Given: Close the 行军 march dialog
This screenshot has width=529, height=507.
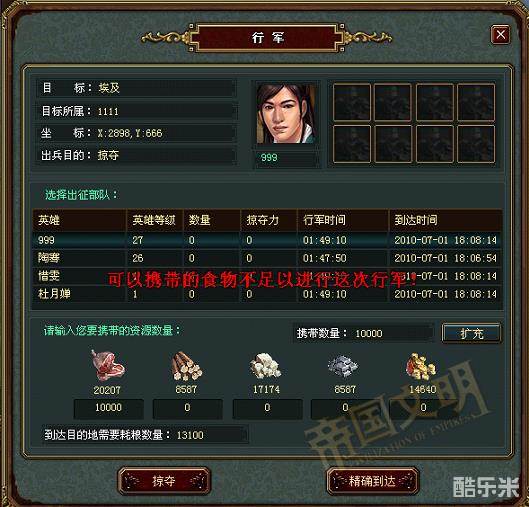Looking at the screenshot, I should [500, 34].
